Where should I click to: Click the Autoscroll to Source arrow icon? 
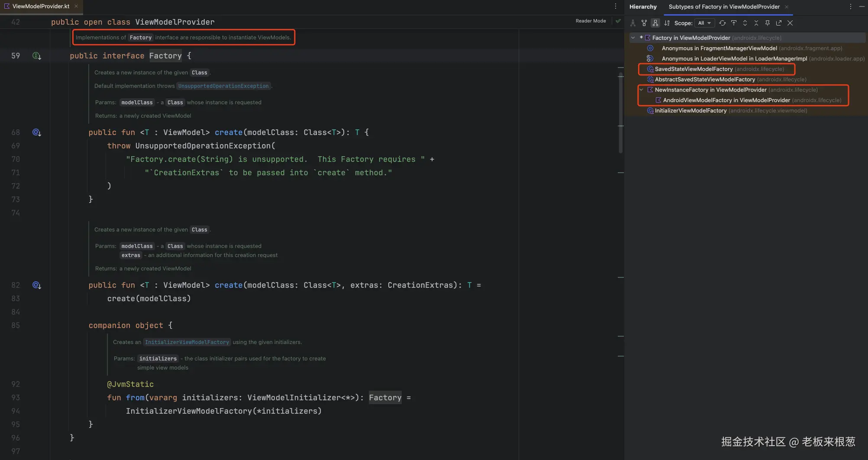pyautogui.click(x=734, y=23)
